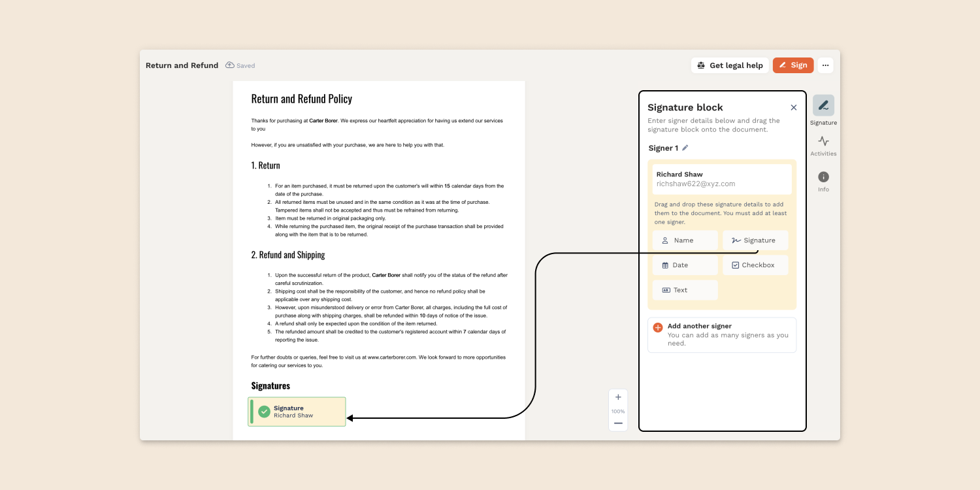Click the pencil icon next to Signer 1

pos(685,148)
